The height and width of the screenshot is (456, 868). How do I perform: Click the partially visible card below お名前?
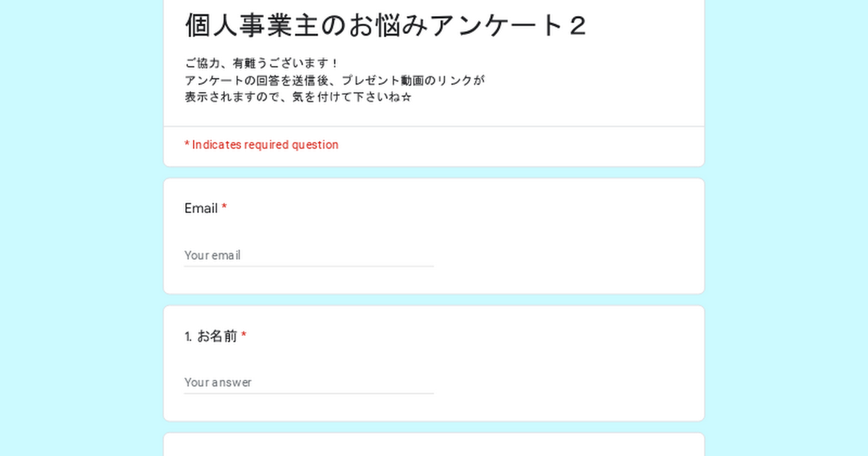click(434, 446)
